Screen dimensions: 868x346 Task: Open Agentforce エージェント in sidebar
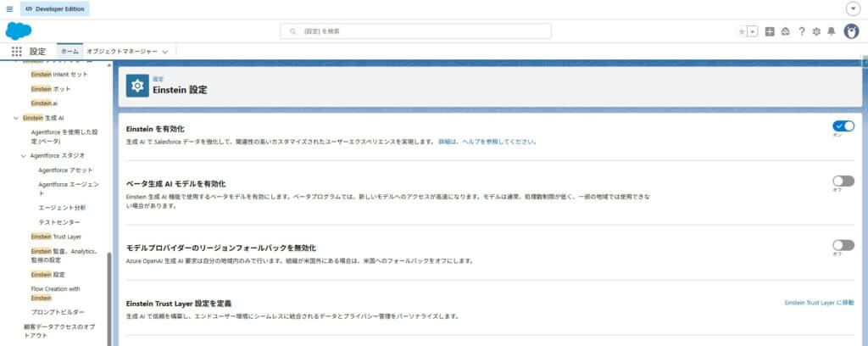click(69, 189)
